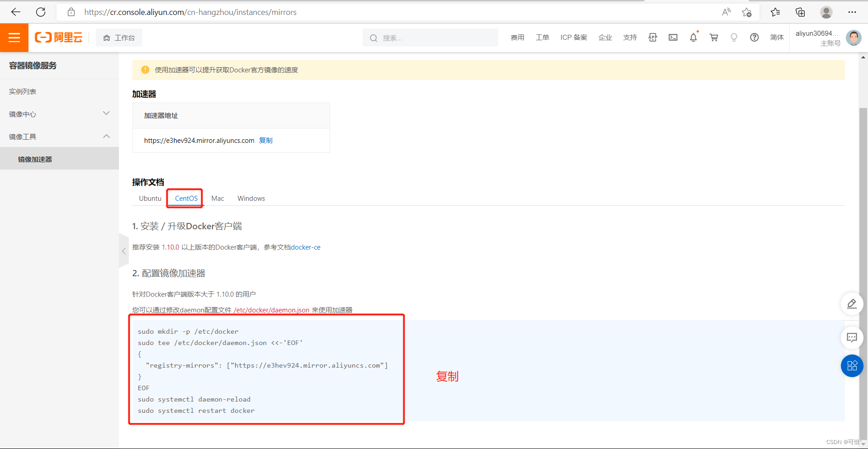
Task: Open the browser profile avatar
Action: (x=826, y=12)
